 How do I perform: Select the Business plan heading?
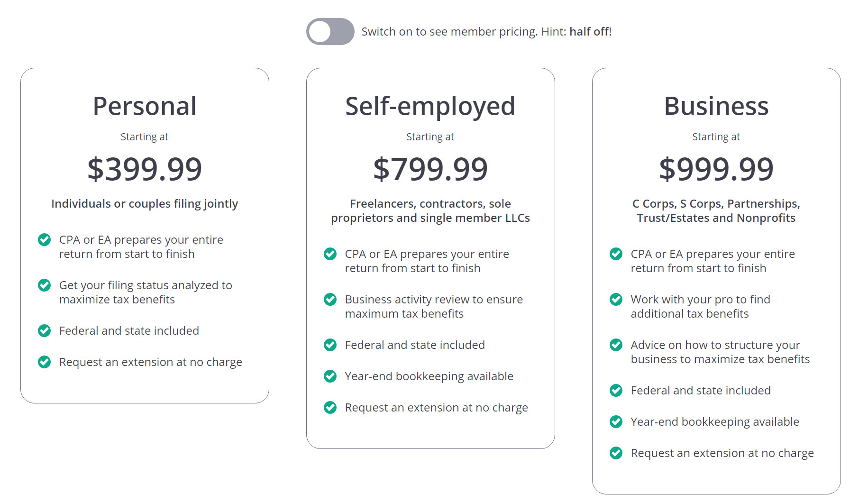pyautogui.click(x=716, y=106)
